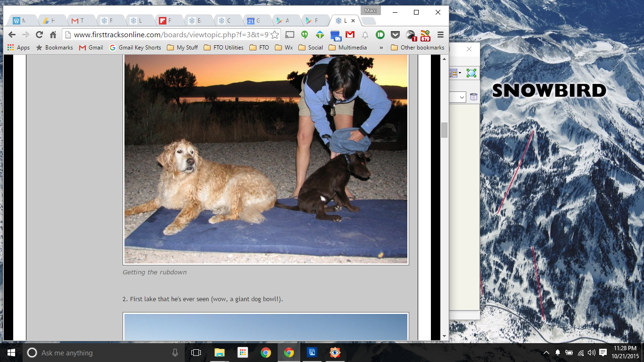Click the Hangouts extension icon
The width and height of the screenshot is (644, 362).
click(305, 34)
